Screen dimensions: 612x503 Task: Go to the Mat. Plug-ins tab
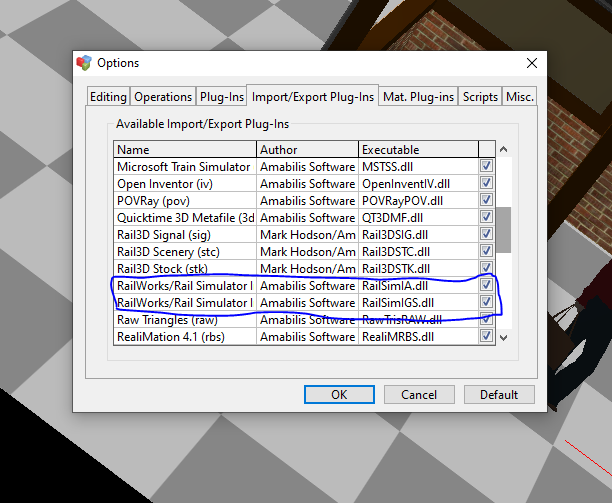coord(418,96)
